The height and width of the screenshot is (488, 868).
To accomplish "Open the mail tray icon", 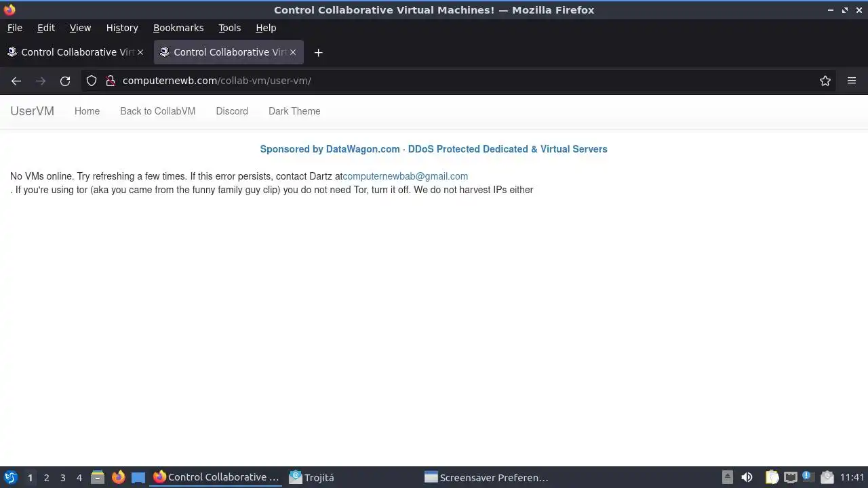I will point(827,477).
